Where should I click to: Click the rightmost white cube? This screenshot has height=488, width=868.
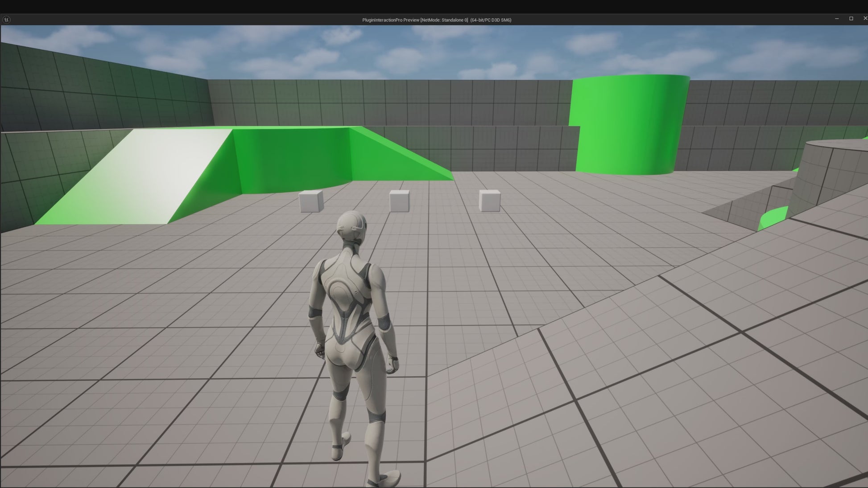[x=489, y=201]
